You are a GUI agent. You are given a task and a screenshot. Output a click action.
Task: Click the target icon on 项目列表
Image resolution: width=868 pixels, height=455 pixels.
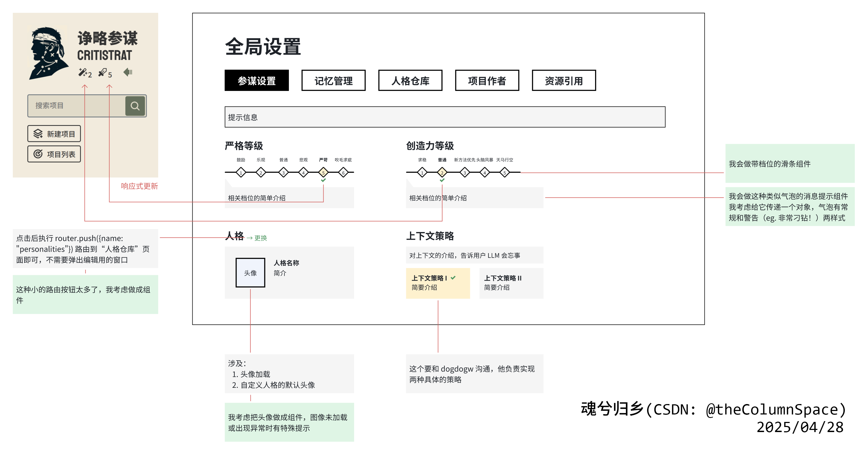coord(37,154)
